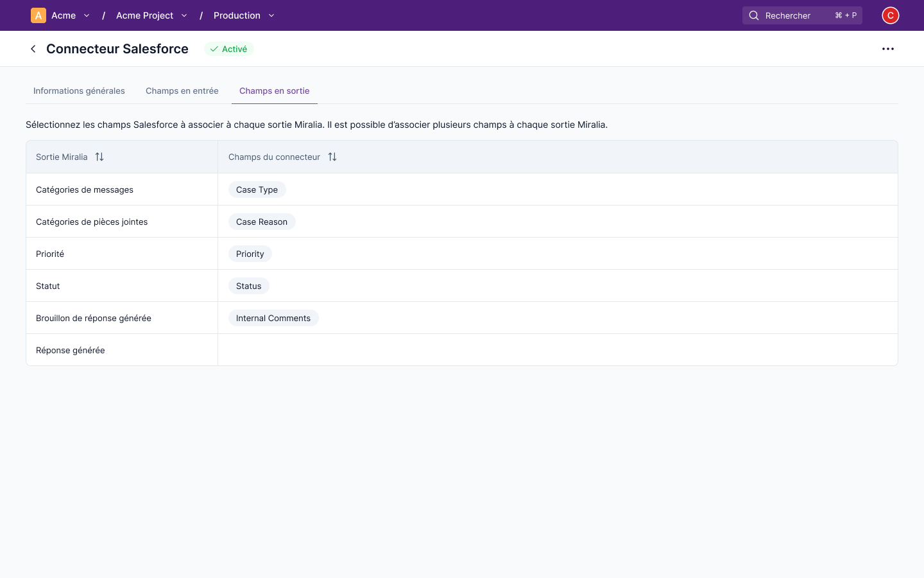Click the Case Reason field chip
Viewport: 924px width, 578px height.
262,222
